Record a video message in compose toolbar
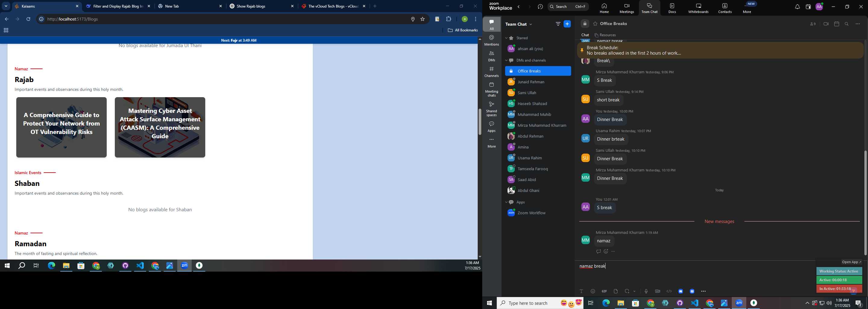The width and height of the screenshot is (868, 309). pyautogui.click(x=657, y=291)
